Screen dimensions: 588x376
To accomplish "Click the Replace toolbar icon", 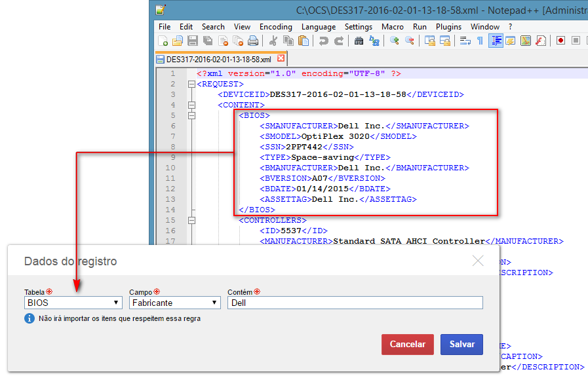I will tap(374, 41).
